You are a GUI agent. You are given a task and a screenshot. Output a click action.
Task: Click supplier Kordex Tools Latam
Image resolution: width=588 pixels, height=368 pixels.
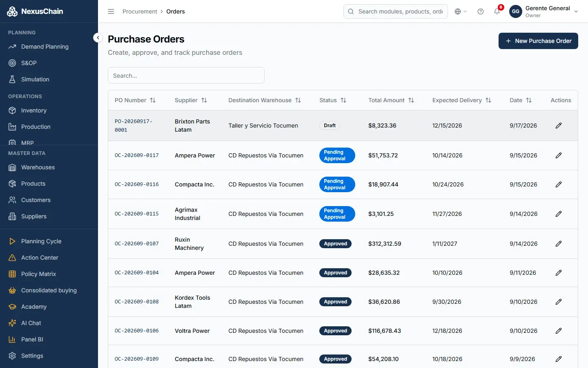click(192, 302)
